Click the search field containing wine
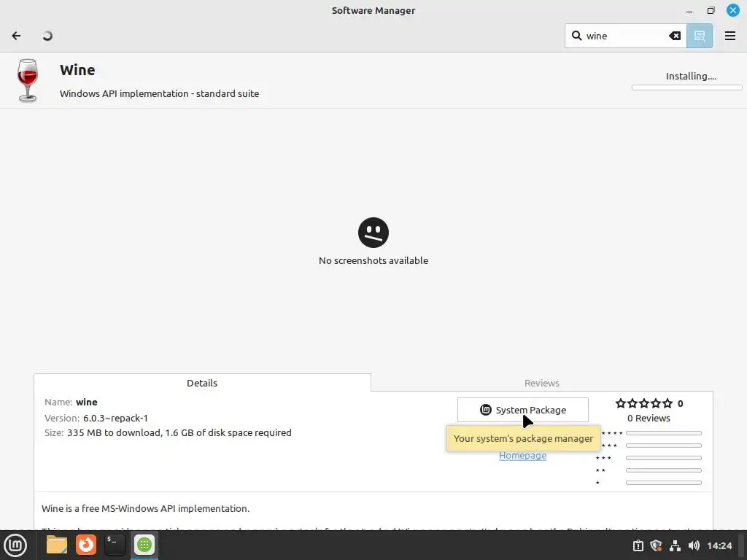This screenshot has height=560, width=747. [625, 36]
